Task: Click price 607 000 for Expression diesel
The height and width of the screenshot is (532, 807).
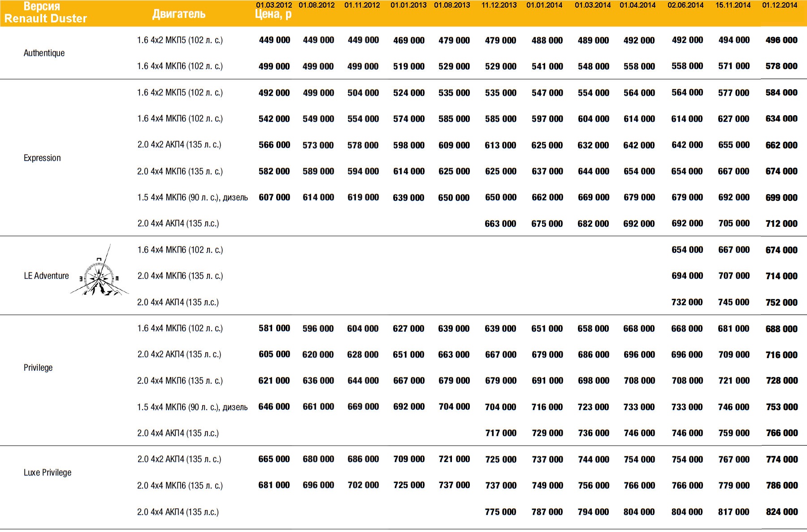Action: tap(274, 197)
